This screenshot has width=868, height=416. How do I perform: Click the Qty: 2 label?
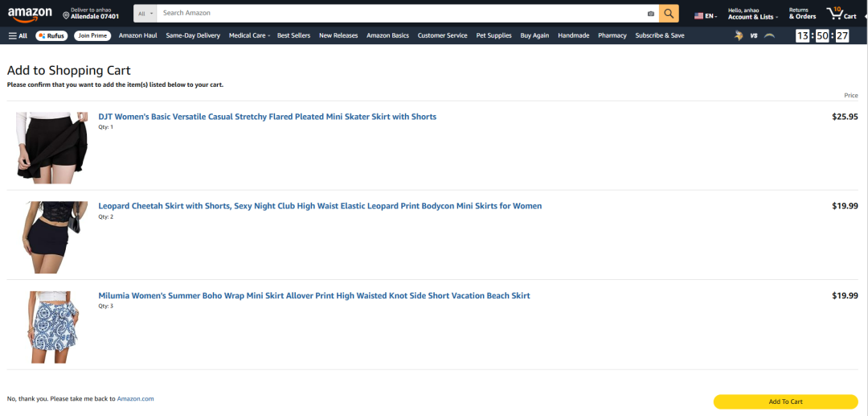(x=106, y=216)
